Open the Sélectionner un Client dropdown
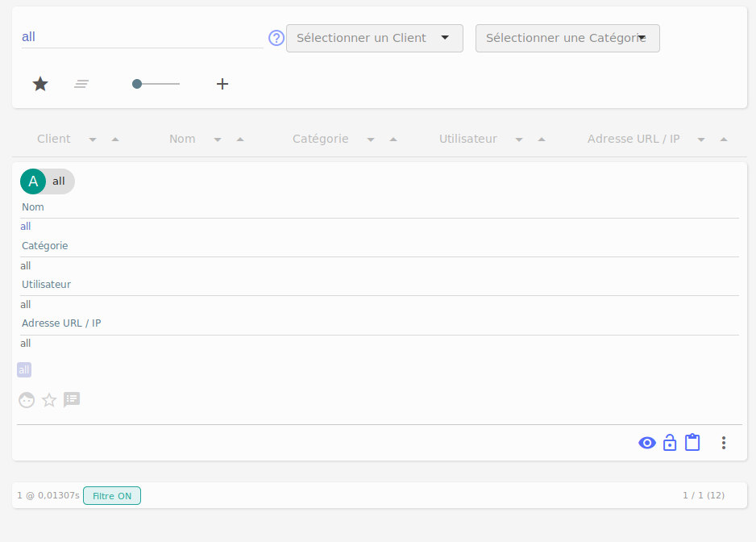This screenshot has height=542, width=756. [x=374, y=38]
